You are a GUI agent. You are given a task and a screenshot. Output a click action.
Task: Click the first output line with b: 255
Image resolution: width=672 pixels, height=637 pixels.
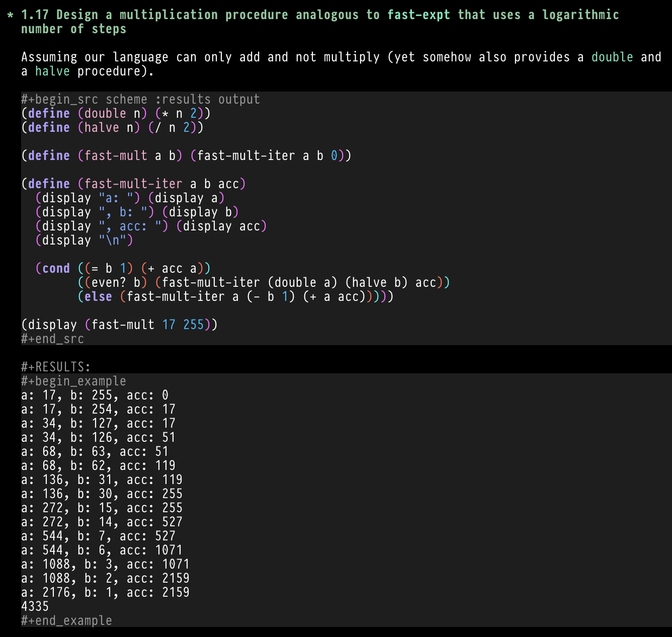[x=95, y=395]
